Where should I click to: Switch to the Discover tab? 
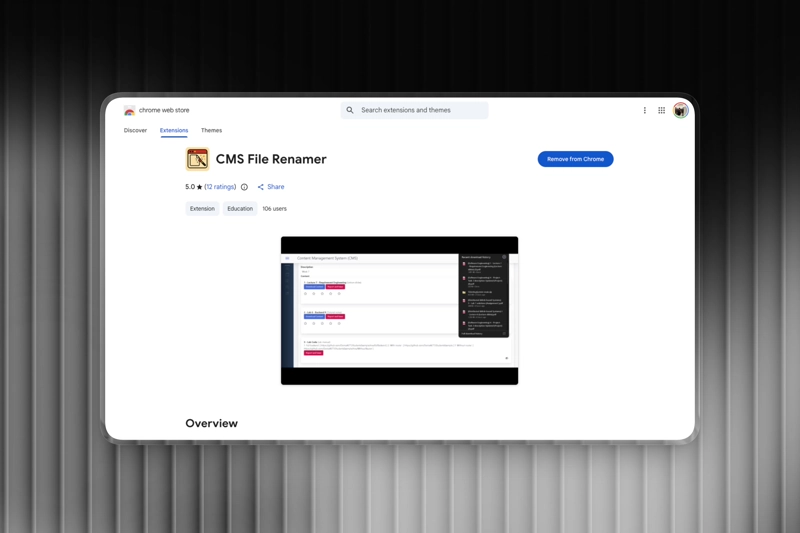(135, 131)
